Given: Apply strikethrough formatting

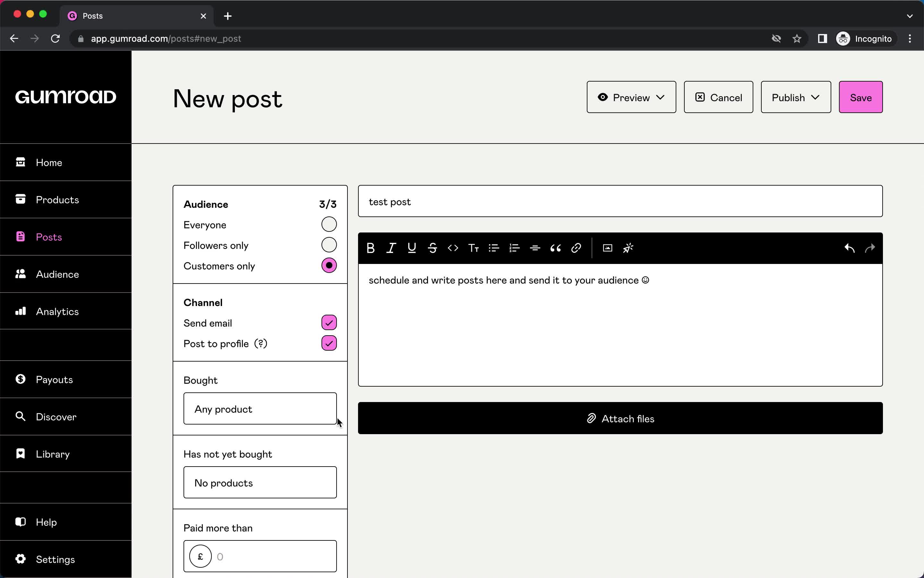Looking at the screenshot, I should click(432, 248).
